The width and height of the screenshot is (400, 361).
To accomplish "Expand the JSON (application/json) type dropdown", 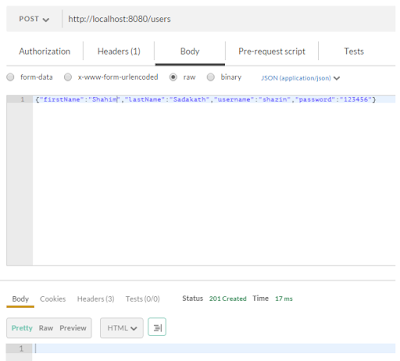I will (x=300, y=78).
